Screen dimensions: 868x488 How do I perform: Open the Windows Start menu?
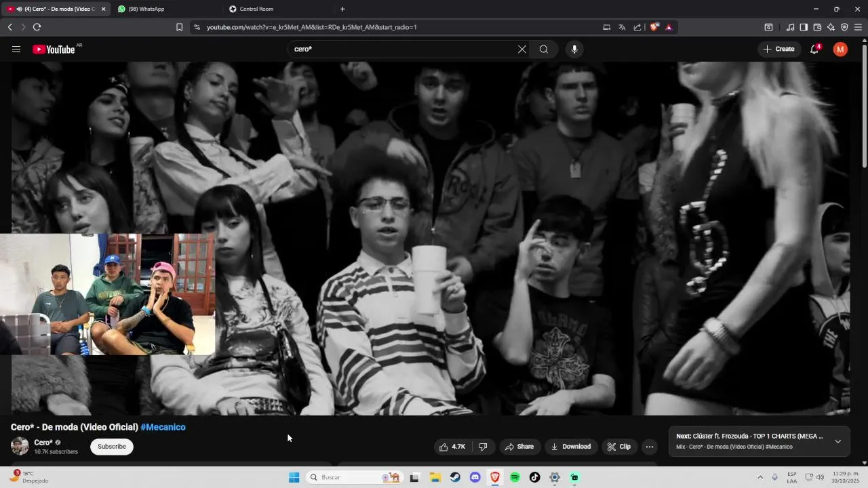[x=294, y=477]
